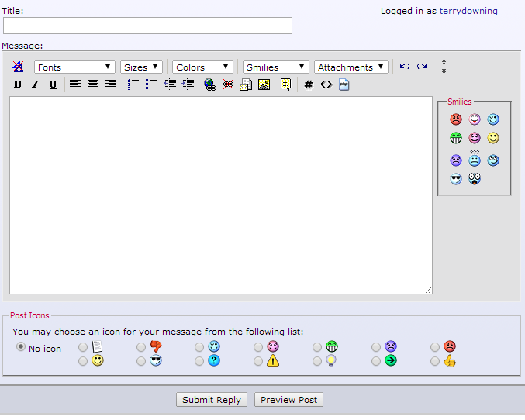This screenshot has height=420, width=525.
Task: Open the Smilies dropdown
Action: (x=275, y=67)
